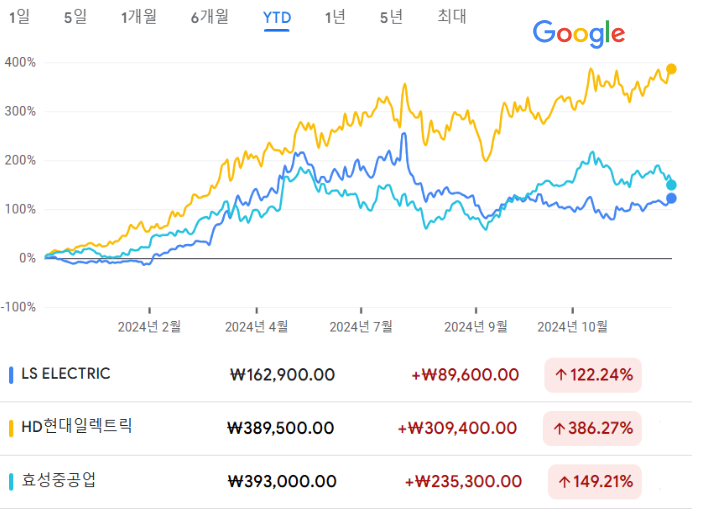Switch to the 1개월 range tab
Screen dimensions: 707x516
(139, 17)
